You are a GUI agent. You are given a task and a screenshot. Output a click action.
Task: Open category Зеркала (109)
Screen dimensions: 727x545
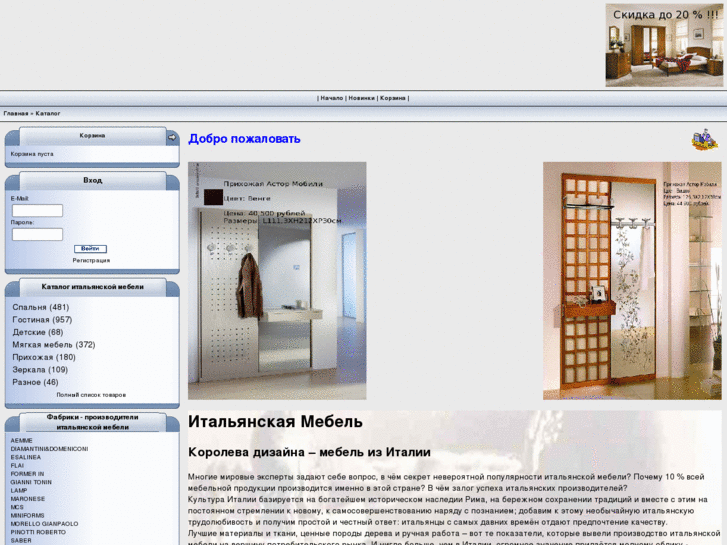40,370
